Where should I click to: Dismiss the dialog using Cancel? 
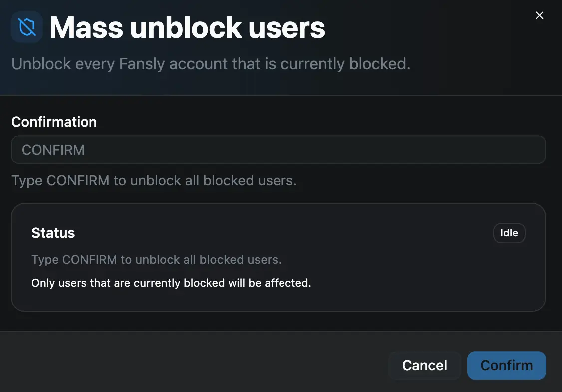click(x=425, y=365)
